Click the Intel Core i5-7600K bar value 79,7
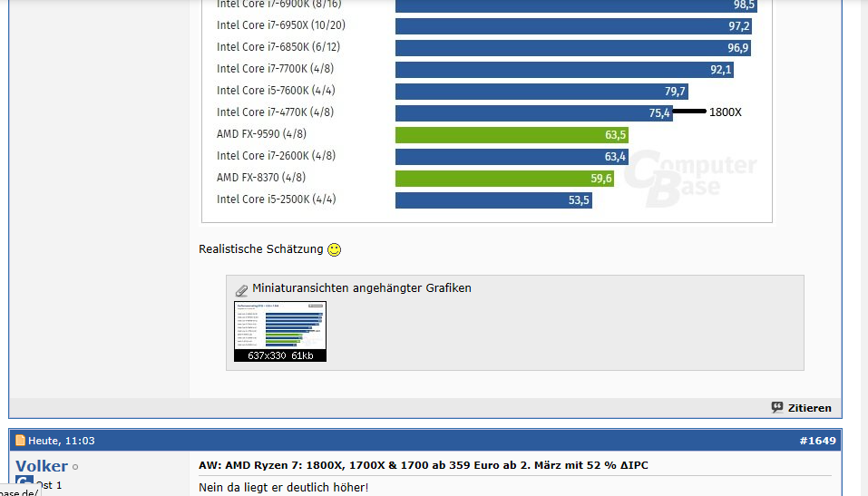Image resolution: width=868 pixels, height=496 pixels. tap(675, 92)
